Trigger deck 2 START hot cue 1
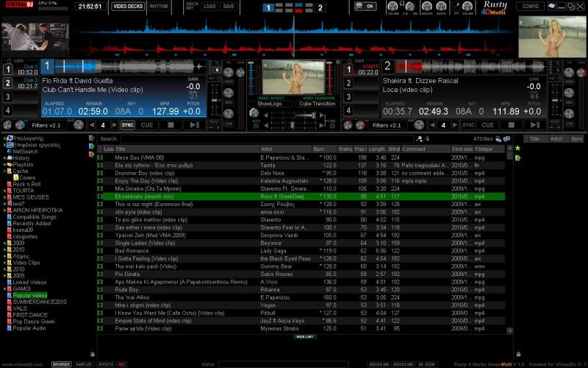The height and width of the screenshot is (368, 588). coord(348,69)
